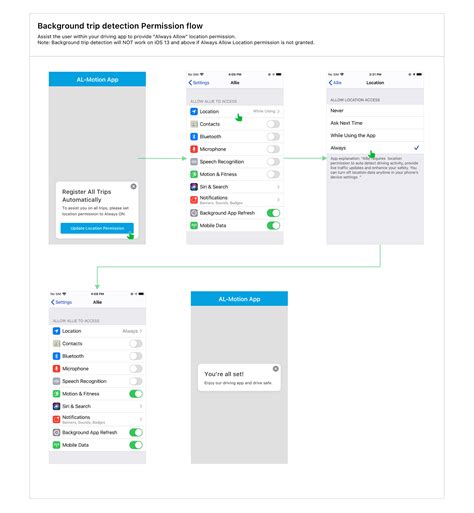Tap Location icon where value is Always

click(x=56, y=331)
